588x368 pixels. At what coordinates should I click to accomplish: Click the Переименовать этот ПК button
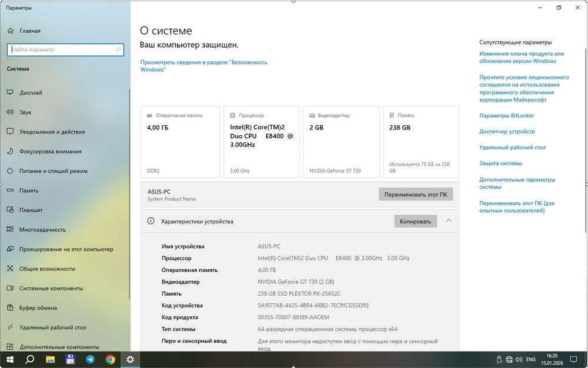pyautogui.click(x=416, y=195)
